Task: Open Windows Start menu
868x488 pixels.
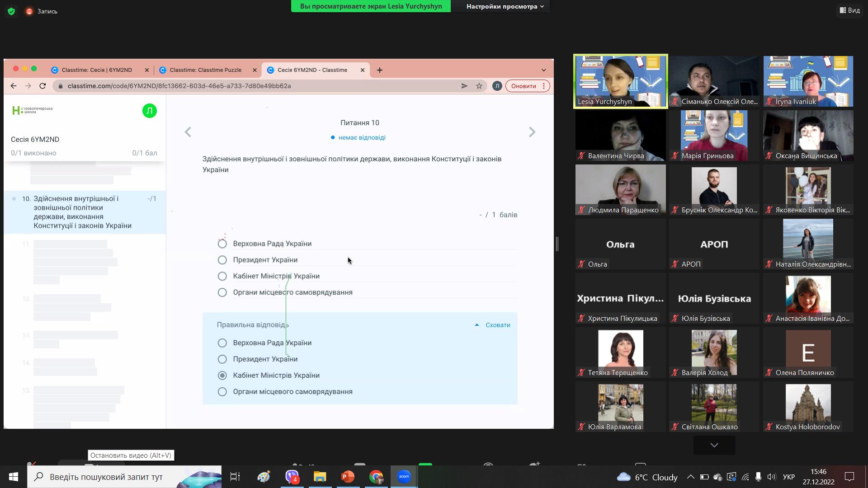Action: click(x=13, y=477)
